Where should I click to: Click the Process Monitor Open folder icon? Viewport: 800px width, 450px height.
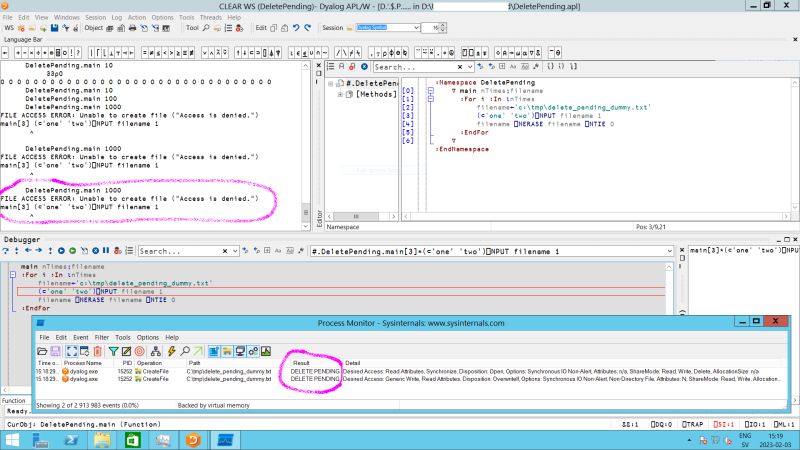click(x=42, y=351)
